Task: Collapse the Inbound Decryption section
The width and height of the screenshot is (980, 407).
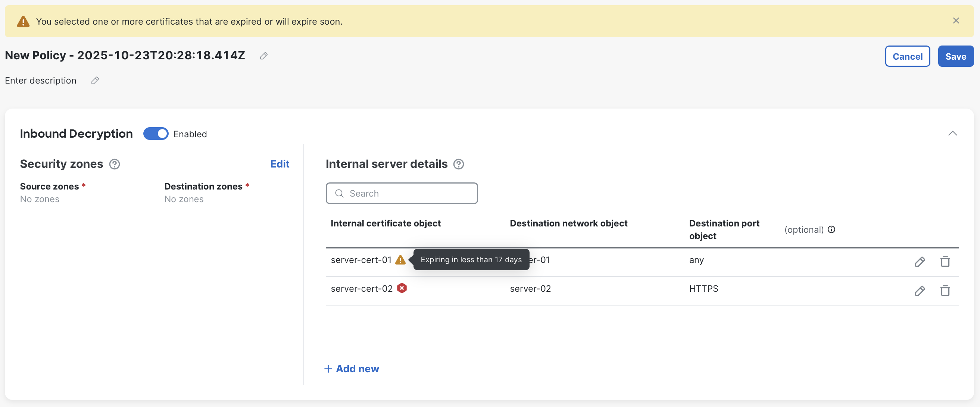Action: 953,134
